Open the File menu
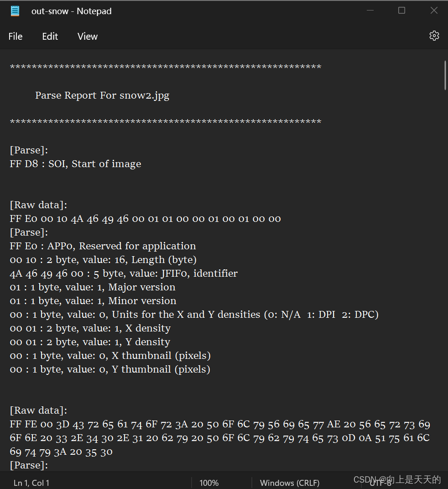 (15, 37)
